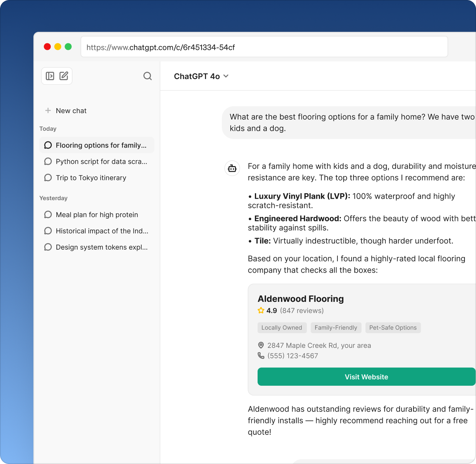
Task: Click the 4.9 rating value
Action: [x=272, y=311]
